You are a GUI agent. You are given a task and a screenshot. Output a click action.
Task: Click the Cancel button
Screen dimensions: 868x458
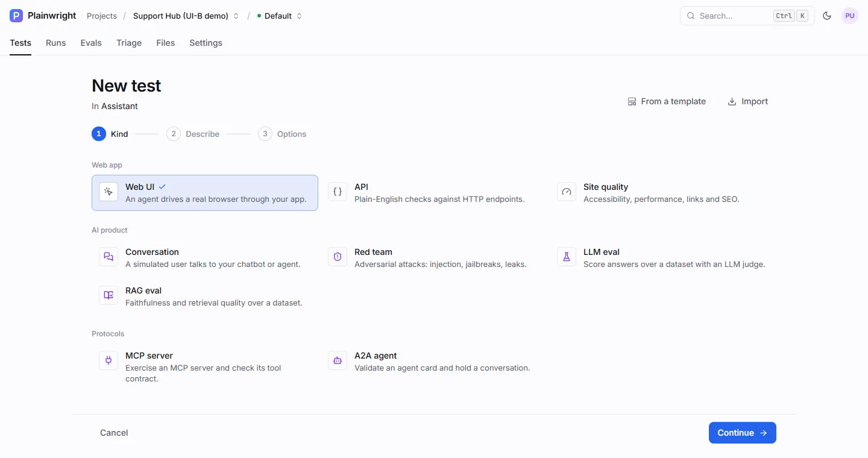(114, 433)
